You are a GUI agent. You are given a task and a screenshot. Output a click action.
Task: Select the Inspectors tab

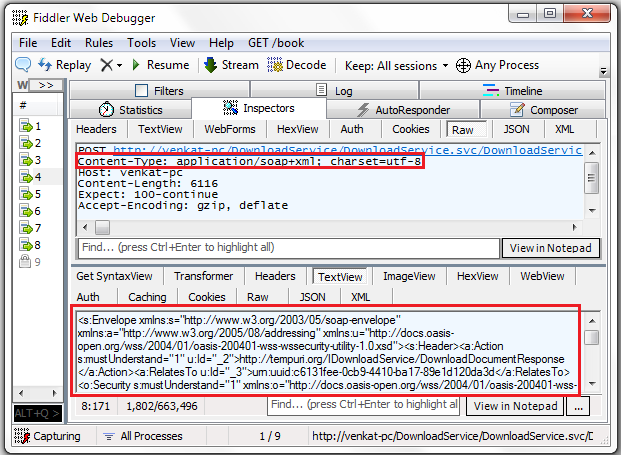259,108
